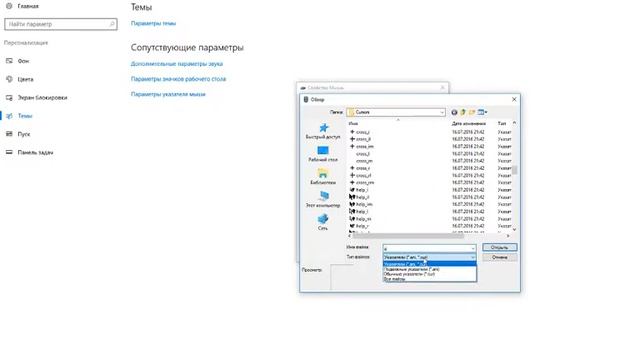Open Libraries location in Browse dialog sidebar
Screen dimensions: 640x360
pos(323,177)
